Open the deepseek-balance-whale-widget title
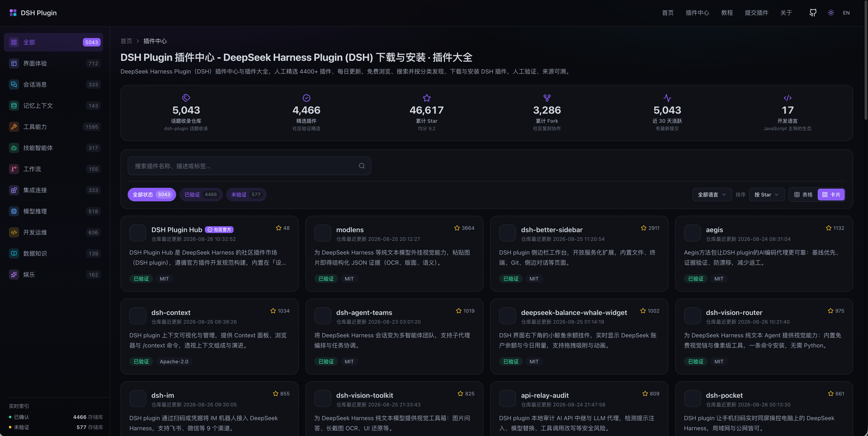The width and height of the screenshot is (868, 436). point(574,312)
